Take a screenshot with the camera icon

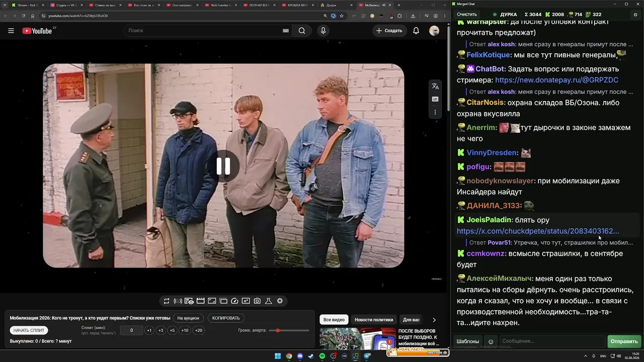click(257, 301)
